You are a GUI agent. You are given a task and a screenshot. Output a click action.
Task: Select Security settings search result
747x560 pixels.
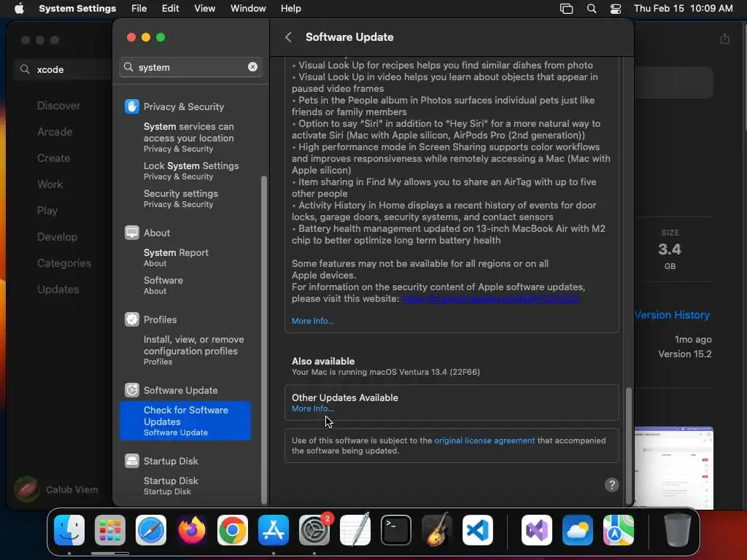(x=181, y=198)
